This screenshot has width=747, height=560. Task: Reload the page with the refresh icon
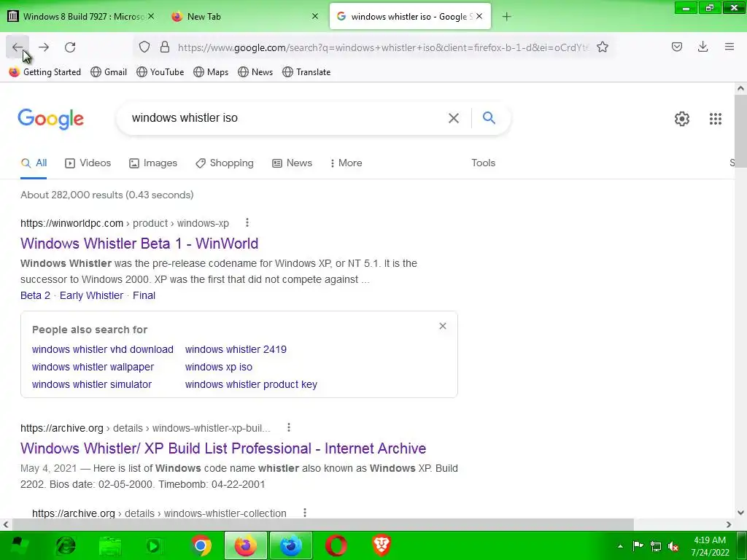point(70,47)
